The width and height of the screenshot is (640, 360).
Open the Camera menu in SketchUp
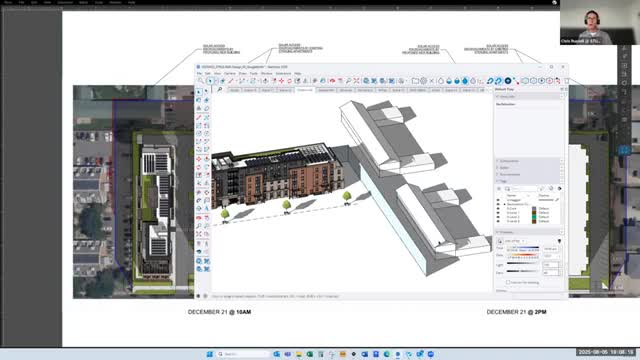point(230,73)
